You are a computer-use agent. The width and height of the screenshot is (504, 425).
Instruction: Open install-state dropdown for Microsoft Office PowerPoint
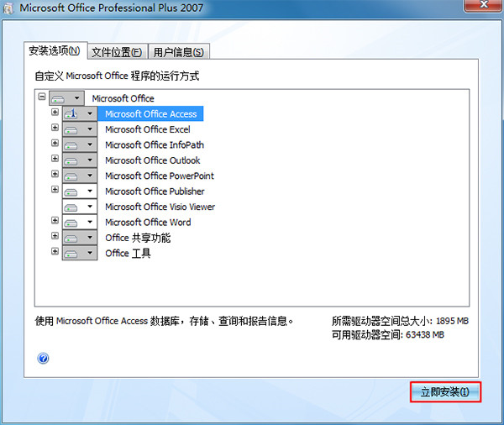[80, 176]
